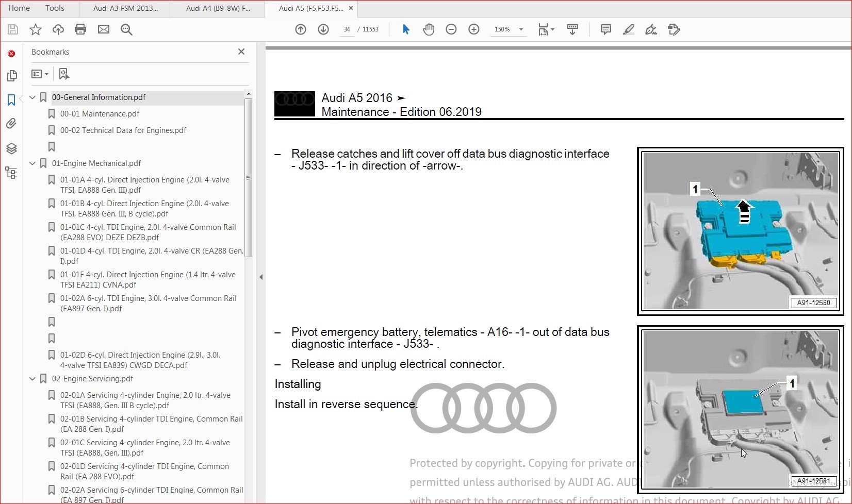Activate the Hand pan tool

pyautogui.click(x=429, y=29)
